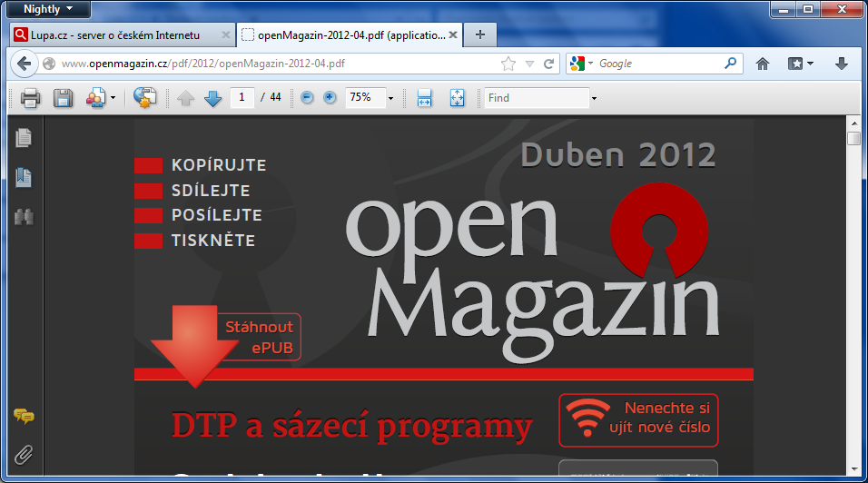This screenshot has height=483, width=868.
Task: Reload the page
Action: (548, 64)
